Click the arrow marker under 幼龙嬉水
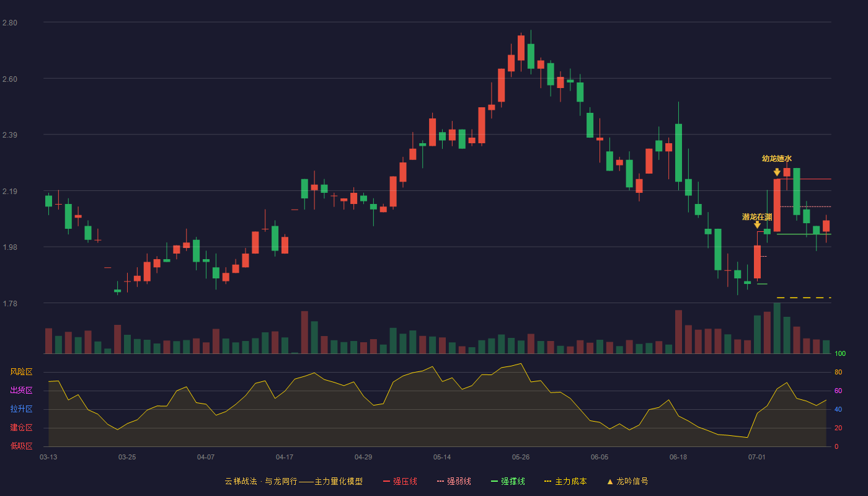The image size is (868, 496). click(x=777, y=172)
